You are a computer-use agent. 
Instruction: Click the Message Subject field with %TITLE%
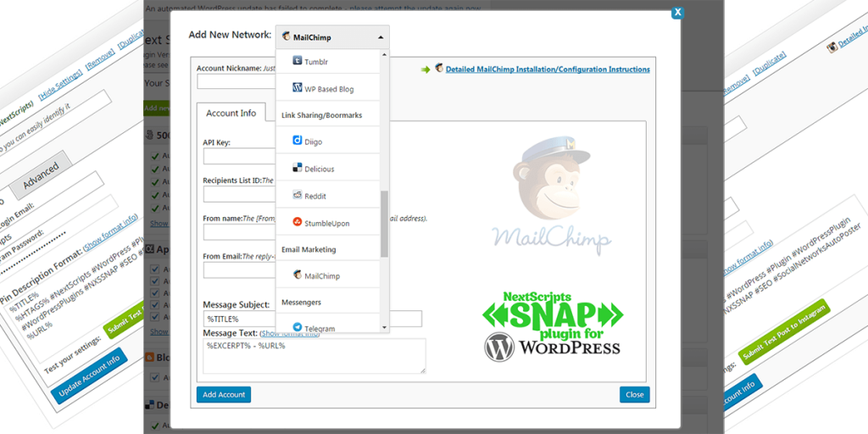tap(312, 319)
